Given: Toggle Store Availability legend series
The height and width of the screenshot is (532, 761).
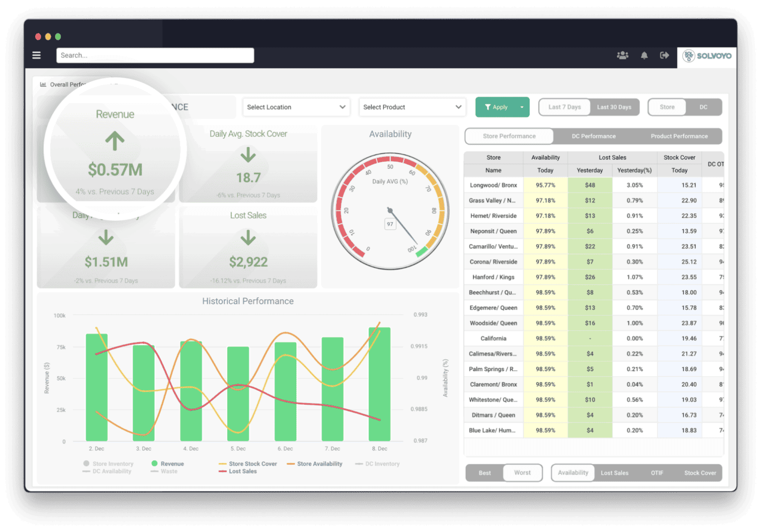Looking at the screenshot, I should pos(315,464).
